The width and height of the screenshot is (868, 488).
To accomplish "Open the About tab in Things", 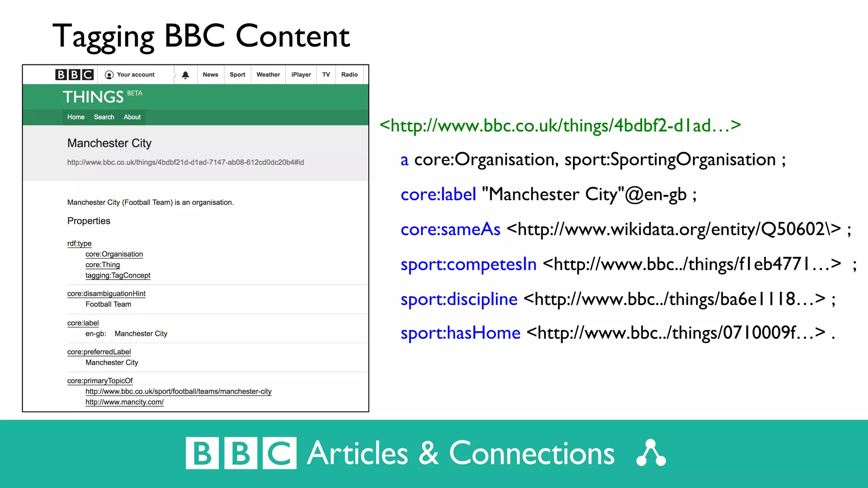I will click(x=132, y=117).
